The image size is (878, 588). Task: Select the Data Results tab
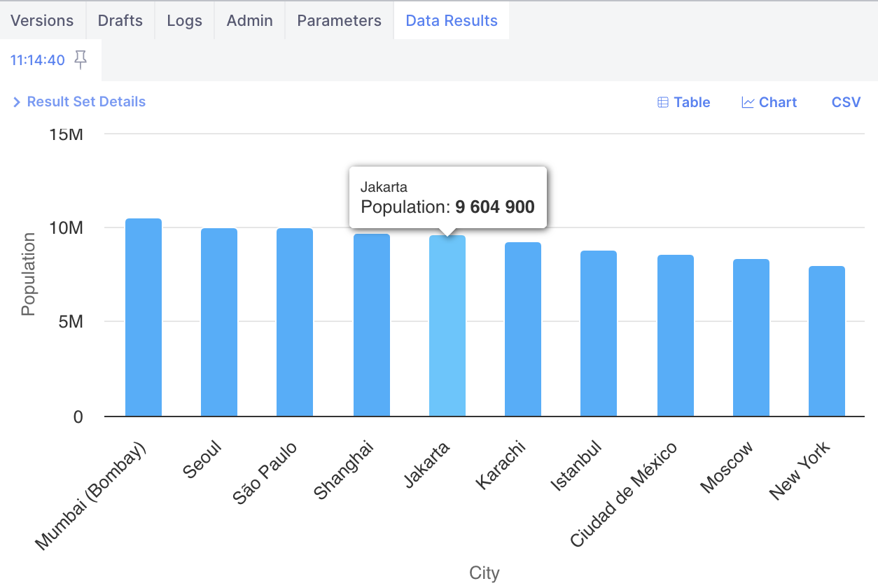tap(452, 20)
